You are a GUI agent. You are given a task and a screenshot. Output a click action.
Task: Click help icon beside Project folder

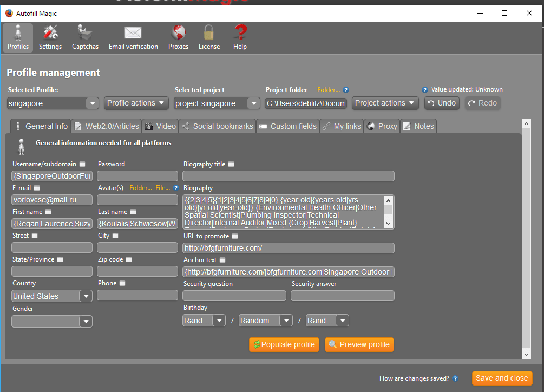coord(346,90)
